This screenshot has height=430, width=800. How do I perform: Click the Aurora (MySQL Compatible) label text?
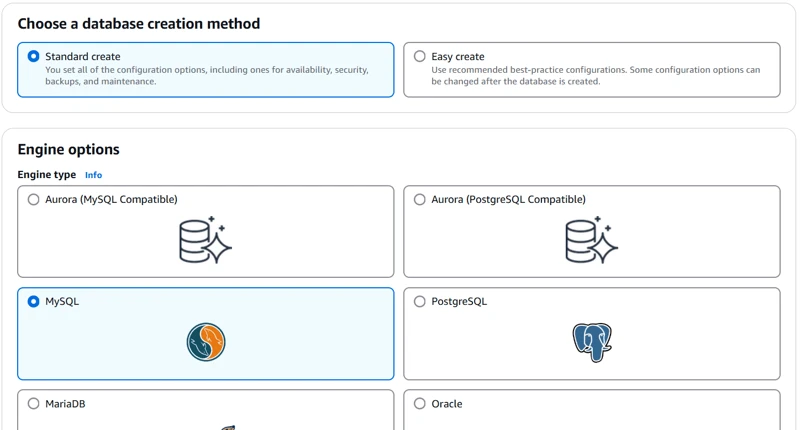pyautogui.click(x=111, y=200)
